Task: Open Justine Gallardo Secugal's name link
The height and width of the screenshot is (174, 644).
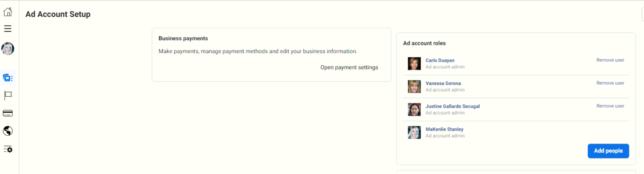Action: [x=452, y=106]
